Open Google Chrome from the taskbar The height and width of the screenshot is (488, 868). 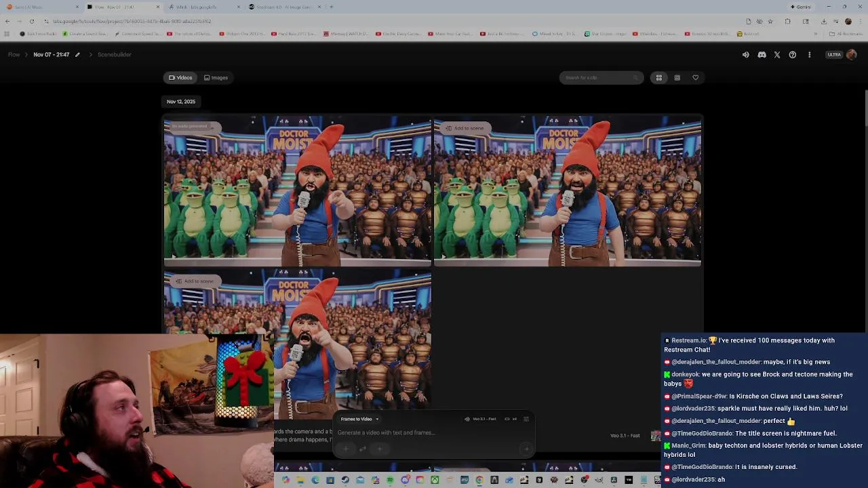[x=479, y=481]
